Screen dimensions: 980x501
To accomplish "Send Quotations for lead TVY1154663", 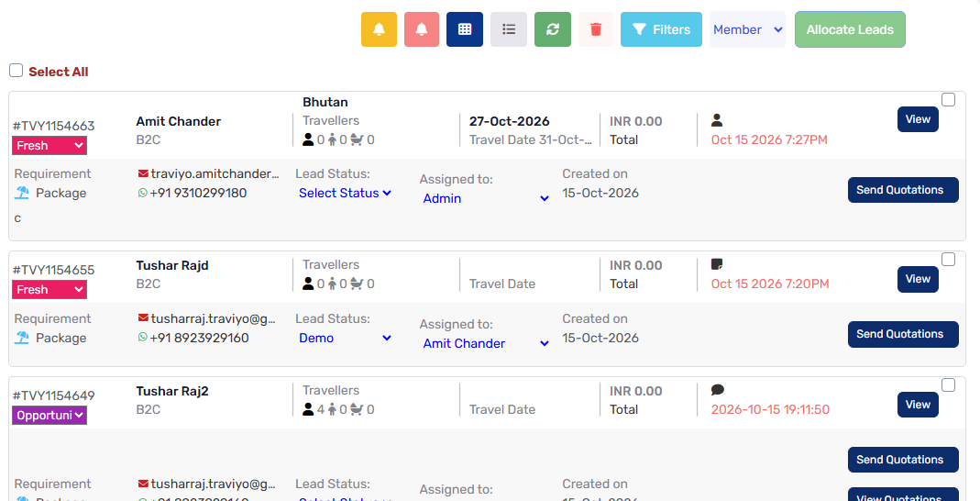I will click(903, 190).
